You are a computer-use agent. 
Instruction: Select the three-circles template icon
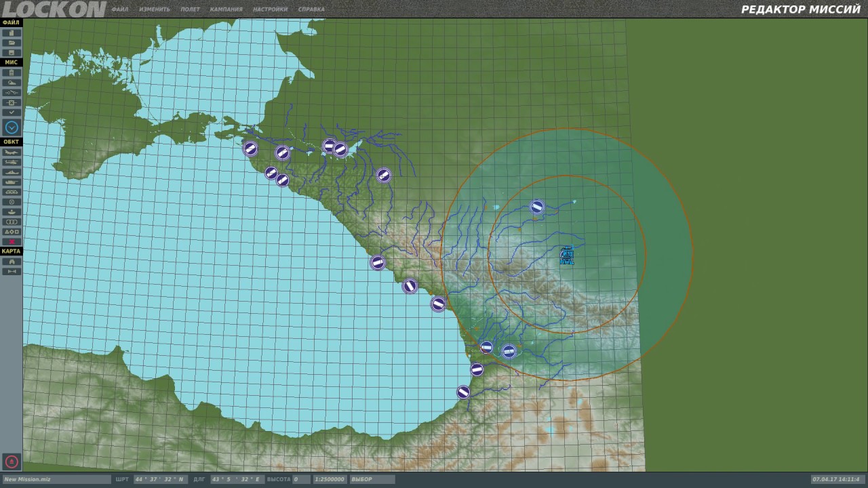tap(12, 222)
